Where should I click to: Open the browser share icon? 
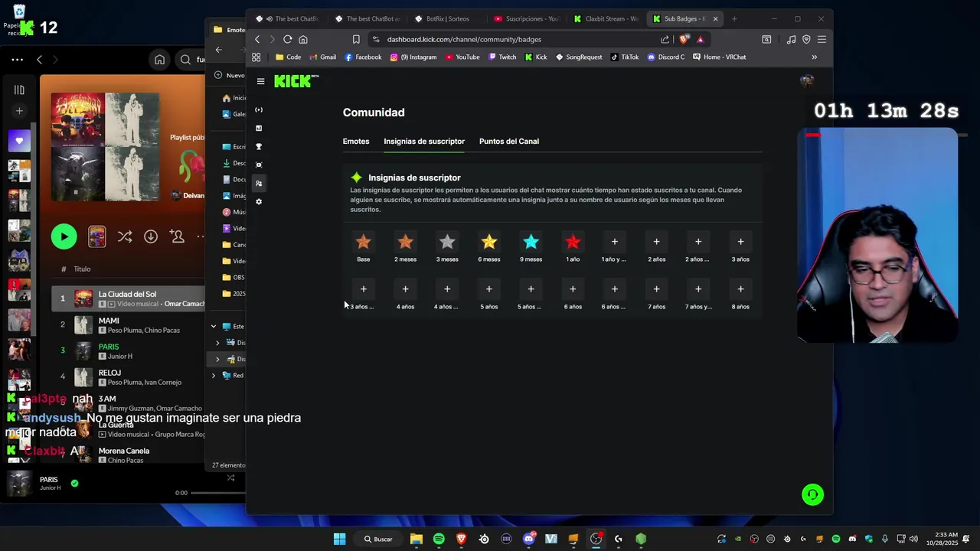point(665,39)
